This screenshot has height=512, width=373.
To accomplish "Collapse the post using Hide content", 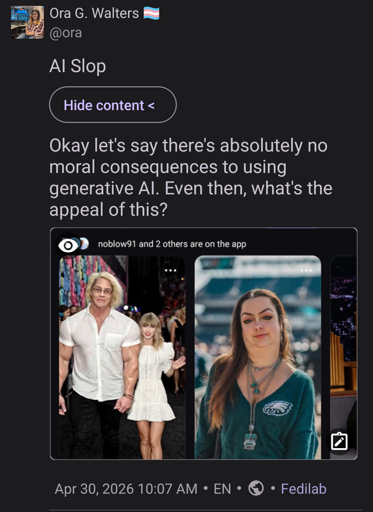I will point(113,105).
